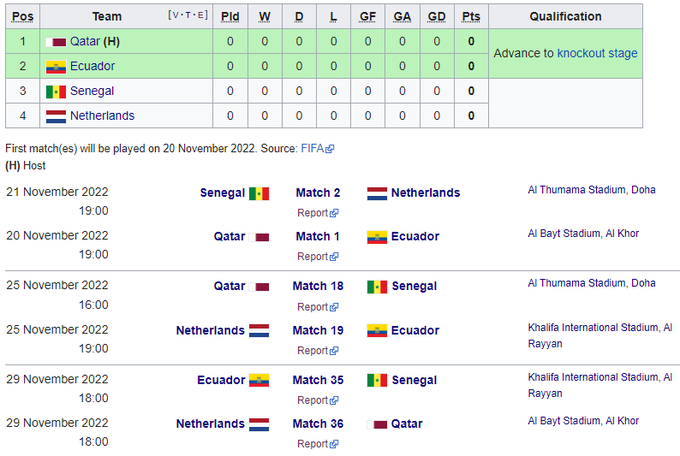Click the Qatar flag icon in standings table
The width and height of the screenshot is (680, 456).
(x=56, y=42)
